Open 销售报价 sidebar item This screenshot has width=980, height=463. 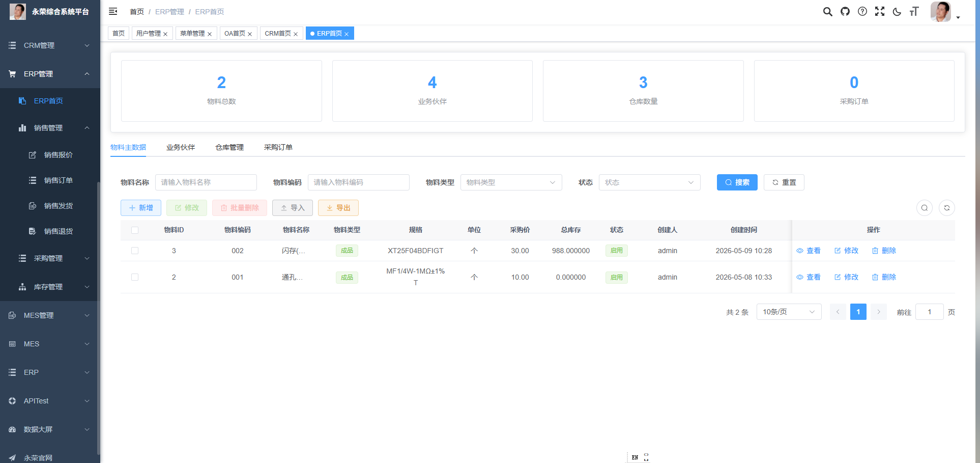pos(50,155)
